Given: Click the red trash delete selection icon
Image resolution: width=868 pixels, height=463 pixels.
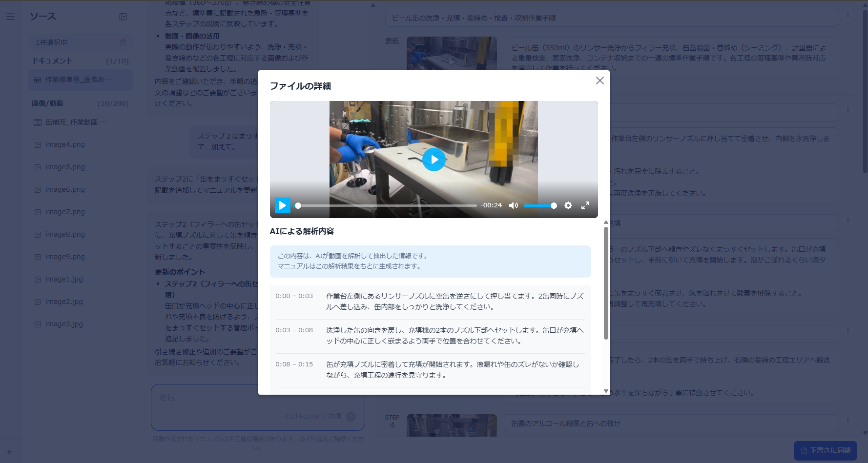Looking at the screenshot, I should 123,42.
